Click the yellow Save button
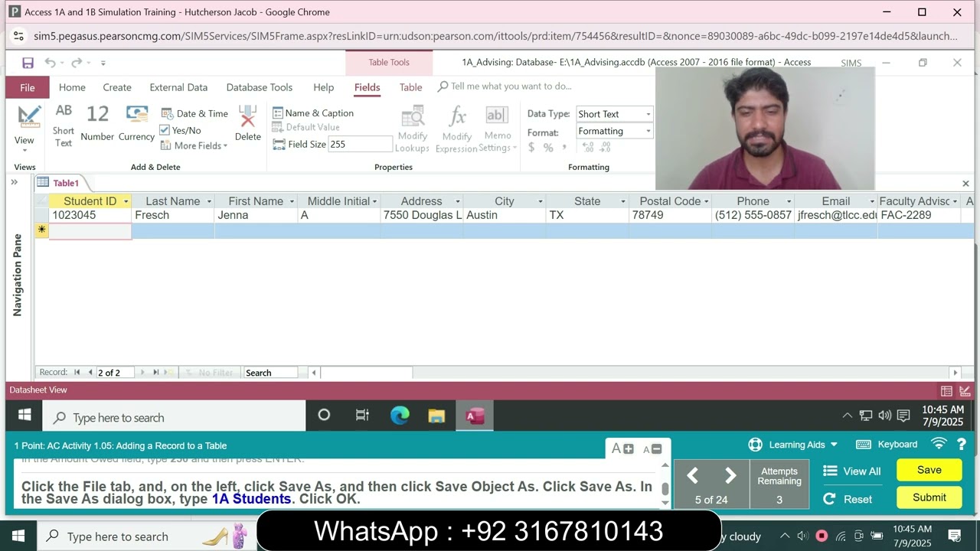Screen dimensions: 980x551 929,470
